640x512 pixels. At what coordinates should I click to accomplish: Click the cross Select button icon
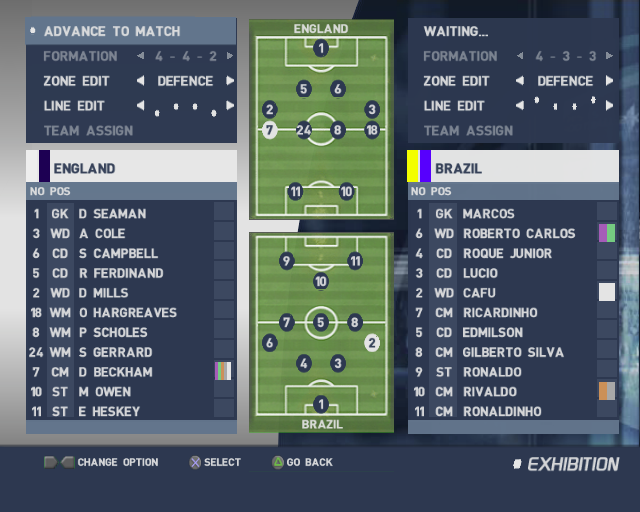196,463
